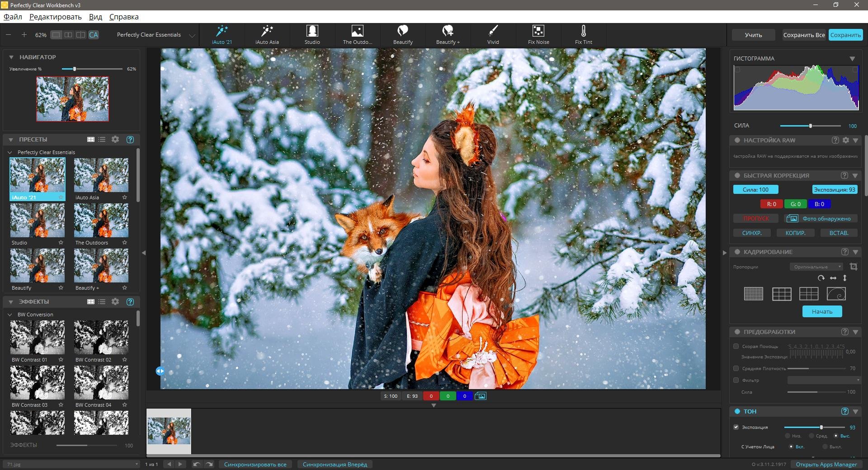Screen dimensions: 868x470
Task: Select the Beautify + toolbar preset
Action: 448,31
